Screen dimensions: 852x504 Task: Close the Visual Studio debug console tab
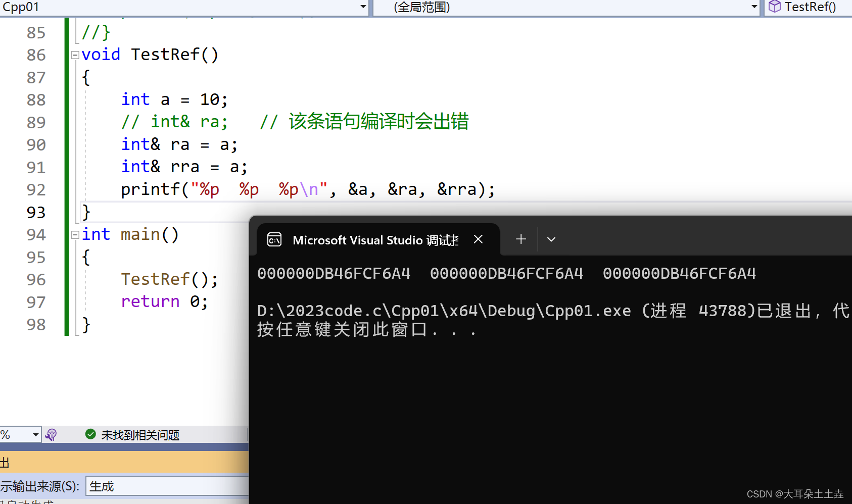click(478, 239)
